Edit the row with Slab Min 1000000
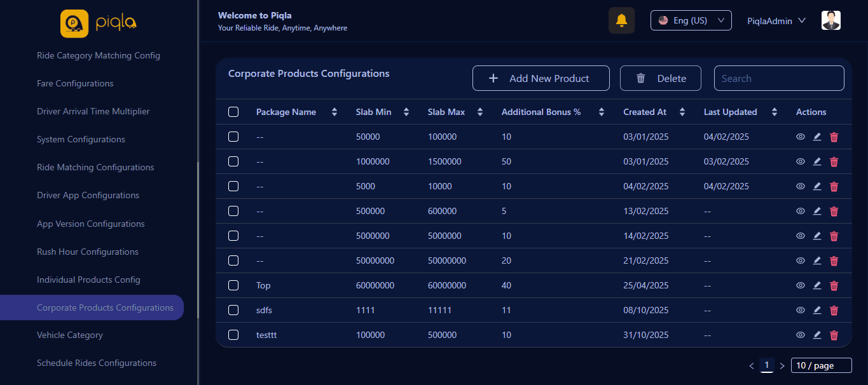This screenshot has width=868, height=385. point(817,161)
